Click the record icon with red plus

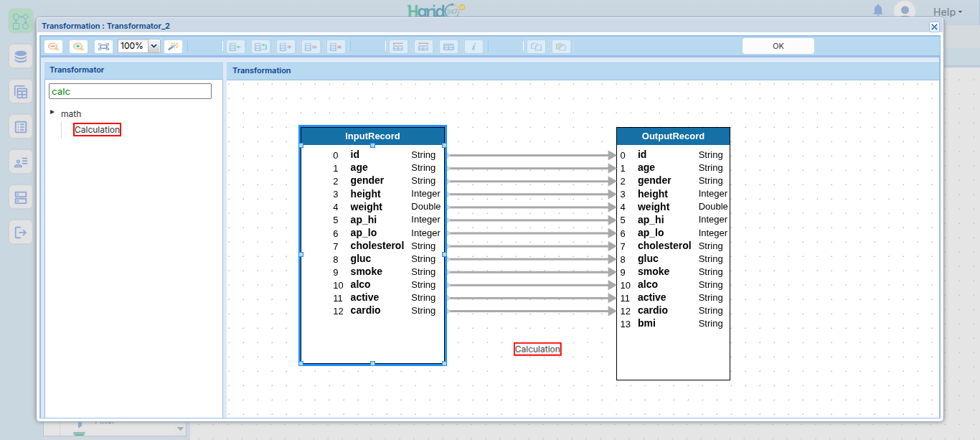coord(286,47)
